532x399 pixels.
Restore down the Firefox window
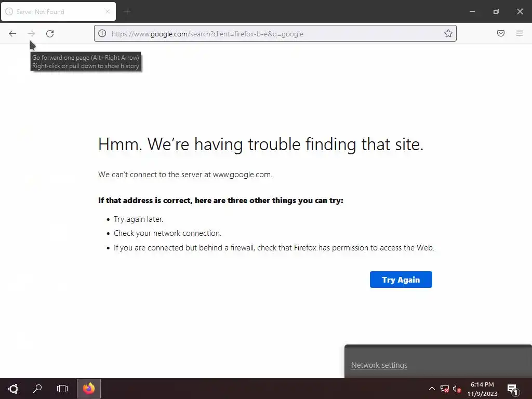496,11
